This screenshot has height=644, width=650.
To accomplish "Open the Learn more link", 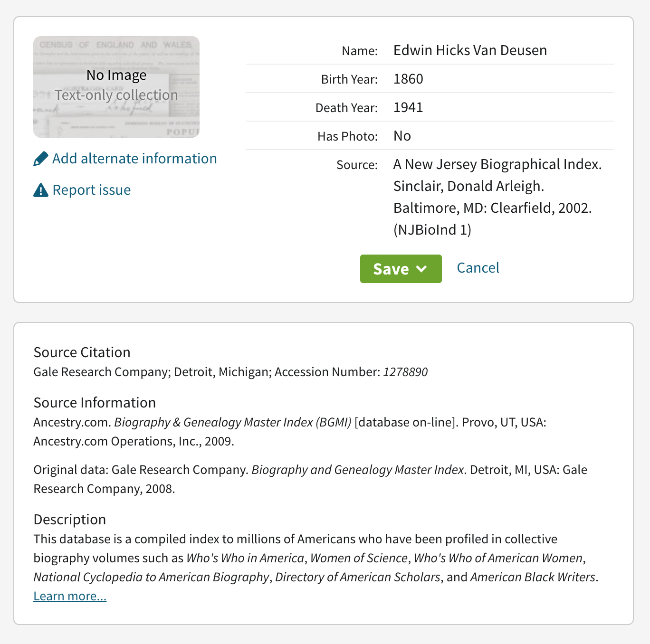I will tap(70, 596).
